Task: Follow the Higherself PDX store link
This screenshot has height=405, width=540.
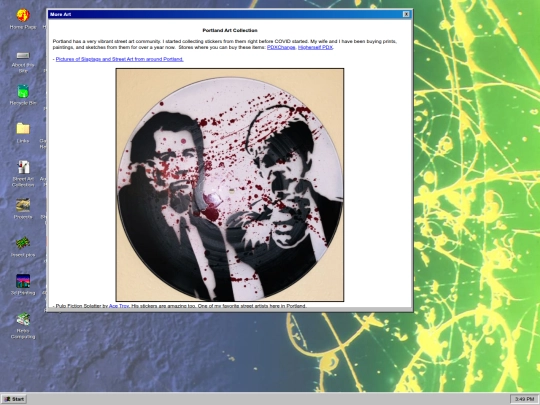Action: tap(315, 48)
